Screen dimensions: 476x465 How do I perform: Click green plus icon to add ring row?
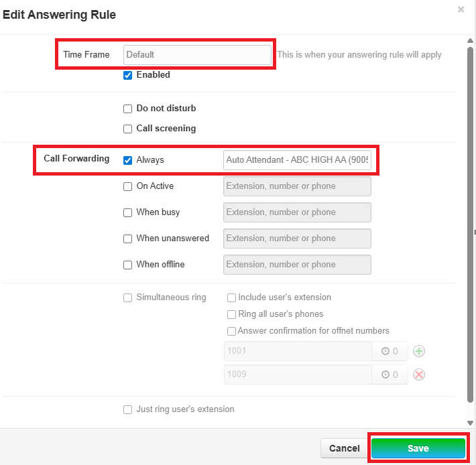click(x=419, y=352)
